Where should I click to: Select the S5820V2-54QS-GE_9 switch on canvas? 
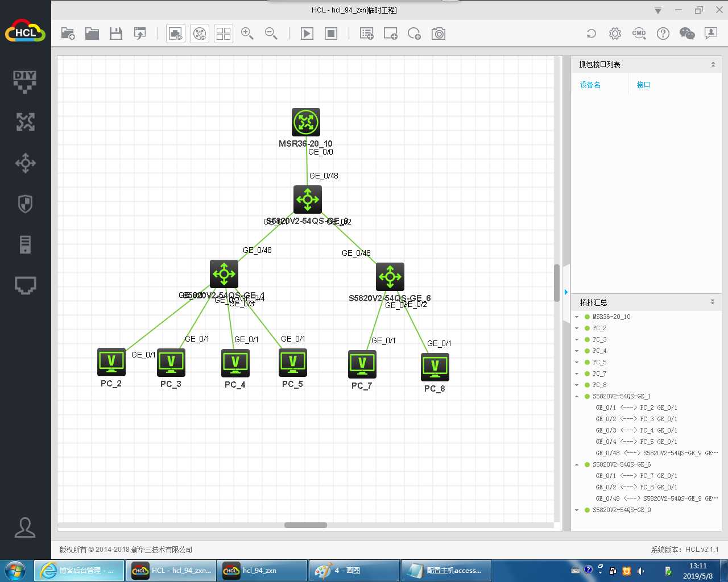[x=308, y=199]
